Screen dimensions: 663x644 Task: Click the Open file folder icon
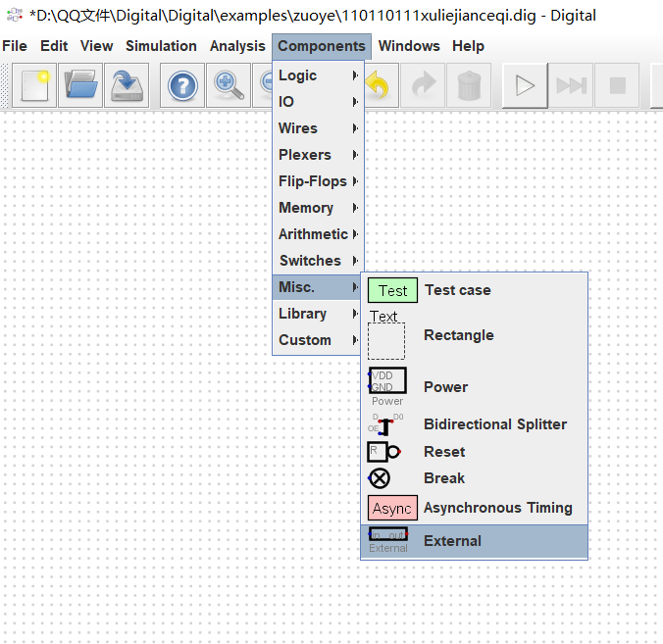80,86
